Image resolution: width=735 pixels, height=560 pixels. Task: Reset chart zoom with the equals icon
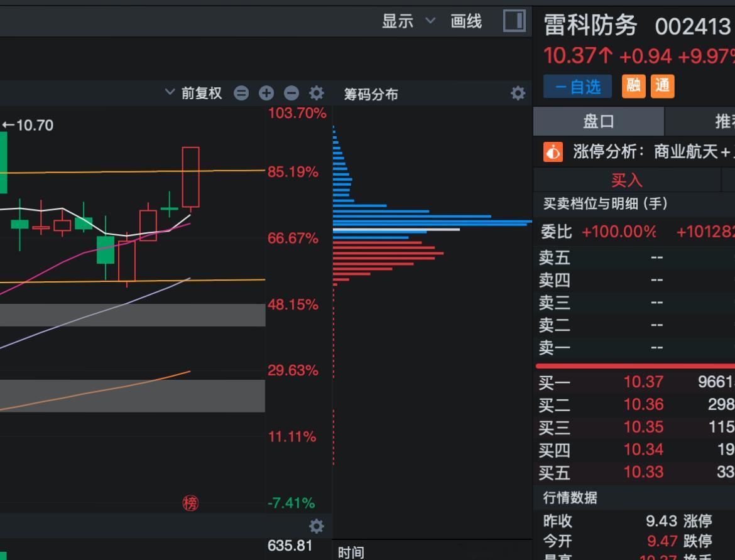(x=241, y=93)
